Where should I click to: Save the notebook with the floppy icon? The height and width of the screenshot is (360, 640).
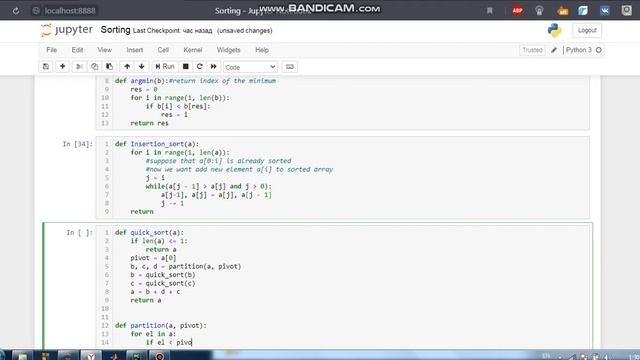(x=46, y=67)
